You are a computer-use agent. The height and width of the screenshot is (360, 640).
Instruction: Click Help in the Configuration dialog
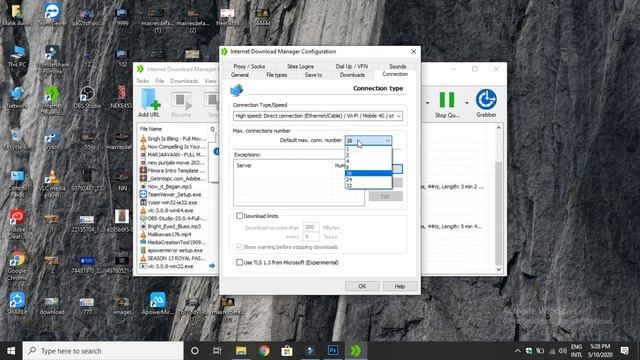[x=400, y=286]
